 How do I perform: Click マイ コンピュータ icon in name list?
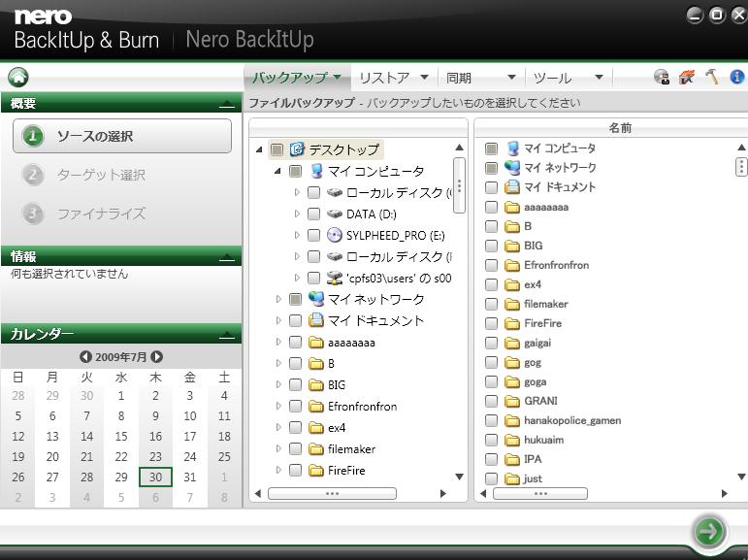pos(512,148)
